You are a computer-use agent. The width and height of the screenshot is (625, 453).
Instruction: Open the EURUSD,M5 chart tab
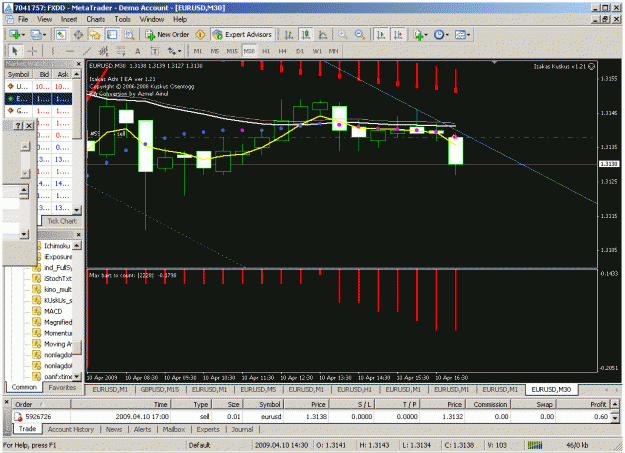coord(258,389)
